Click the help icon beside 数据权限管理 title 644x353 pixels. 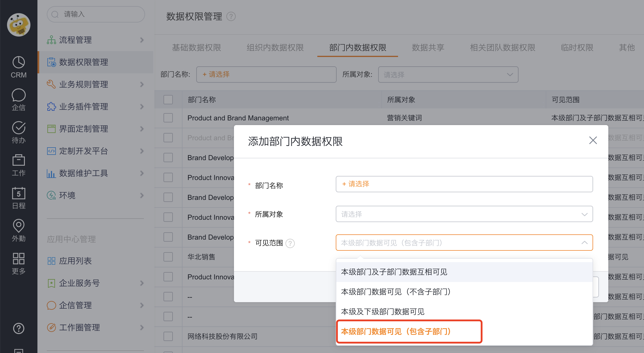pyautogui.click(x=231, y=17)
